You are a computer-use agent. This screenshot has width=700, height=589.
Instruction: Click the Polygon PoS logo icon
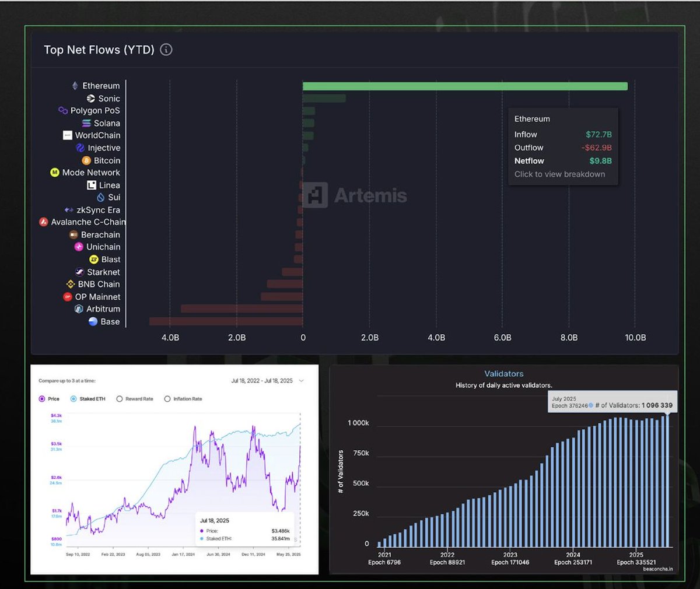click(63, 110)
